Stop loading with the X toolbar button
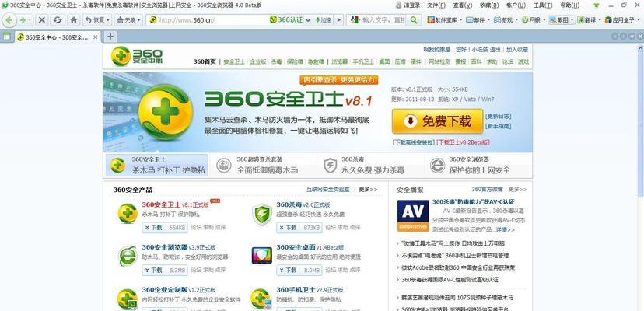This screenshot has height=311, width=644. pos(42,19)
